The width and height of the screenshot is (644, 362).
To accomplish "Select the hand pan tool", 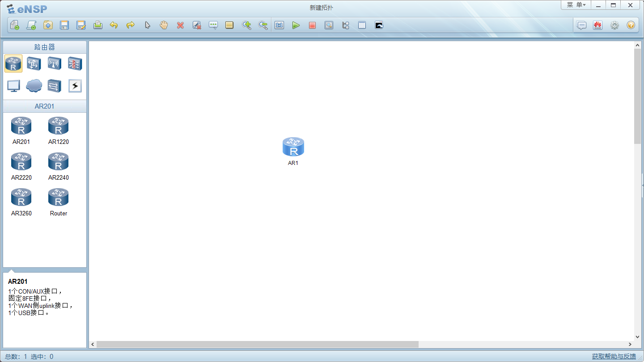I will [164, 25].
